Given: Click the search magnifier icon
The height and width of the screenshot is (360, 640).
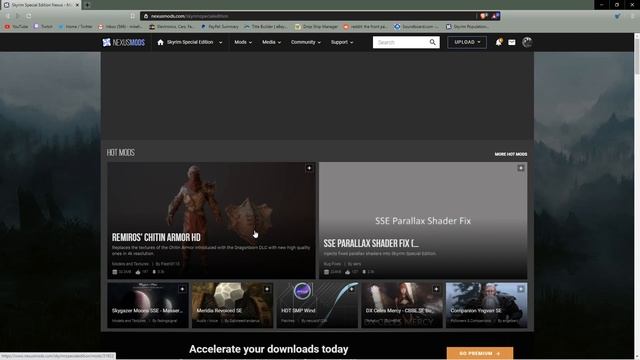Looking at the screenshot, I should coord(433,42).
